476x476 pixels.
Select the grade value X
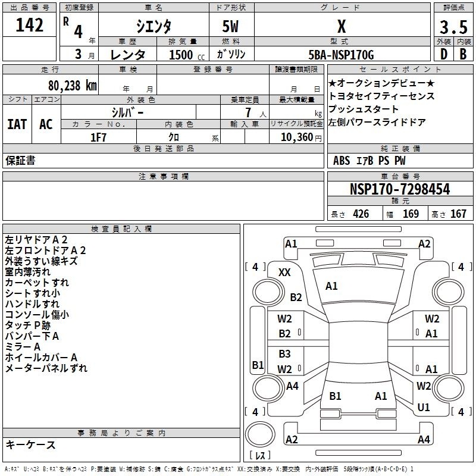pos(342,26)
